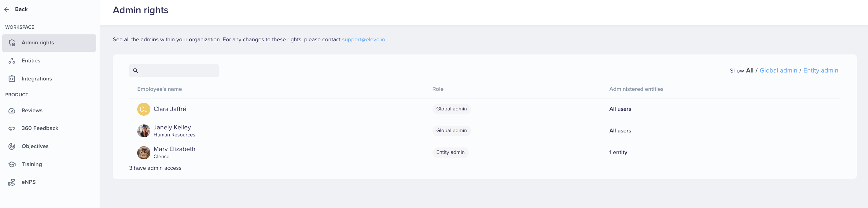868x208 pixels.
Task: Filter by Global admin
Action: coord(778,70)
